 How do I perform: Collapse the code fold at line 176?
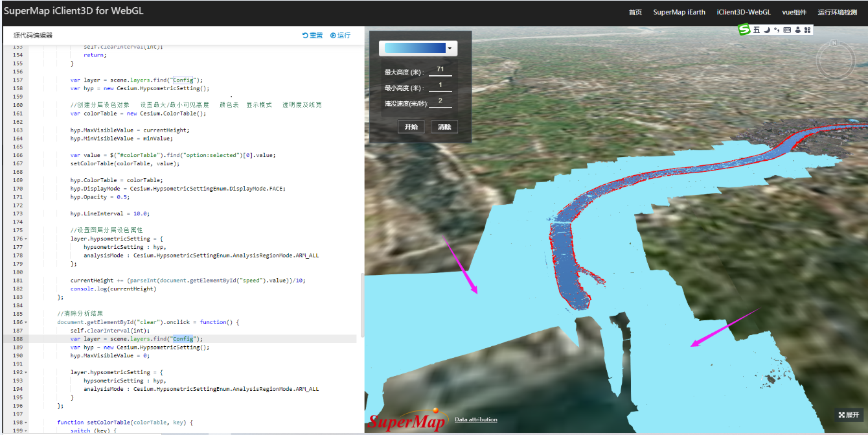pos(25,239)
